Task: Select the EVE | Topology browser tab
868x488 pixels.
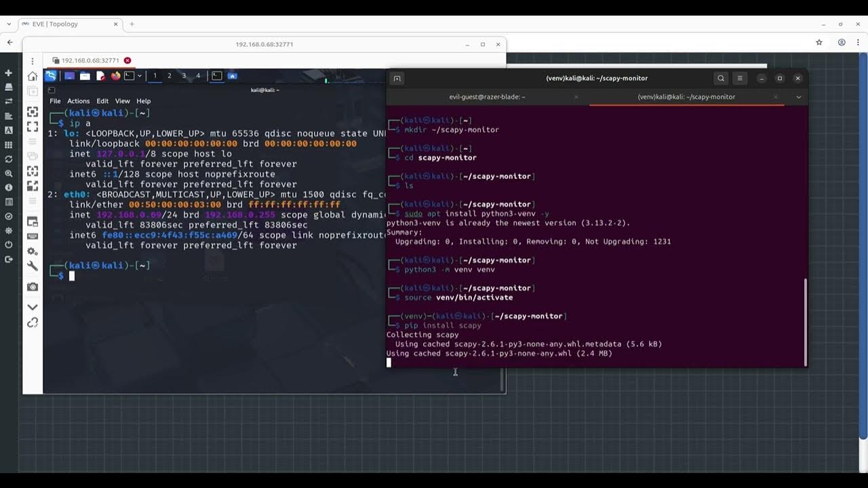Action: click(x=71, y=24)
